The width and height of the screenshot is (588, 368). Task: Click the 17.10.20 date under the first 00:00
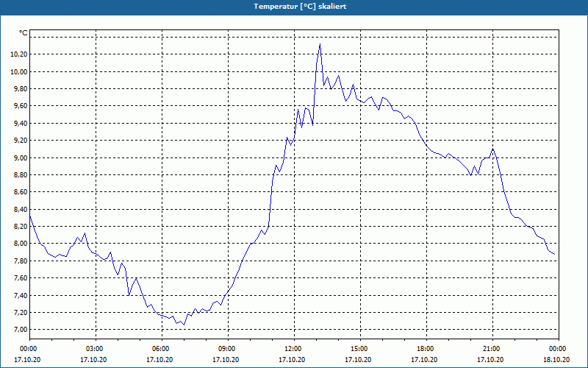pos(27,359)
